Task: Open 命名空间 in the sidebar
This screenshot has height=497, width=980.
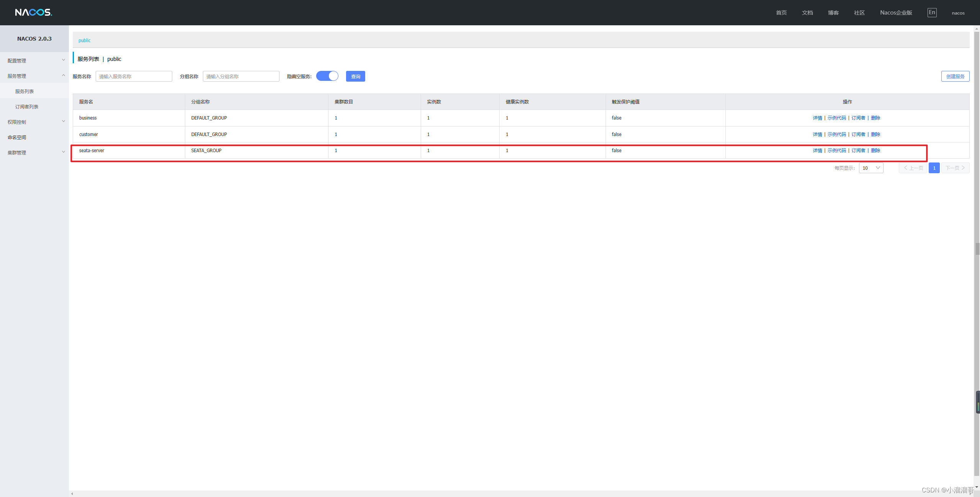Action: click(17, 137)
